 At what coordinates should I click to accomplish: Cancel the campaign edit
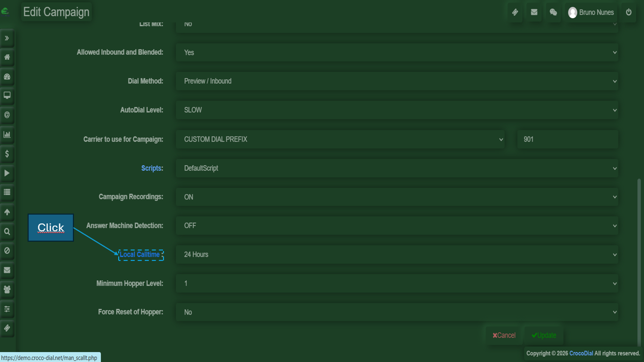tap(504, 335)
